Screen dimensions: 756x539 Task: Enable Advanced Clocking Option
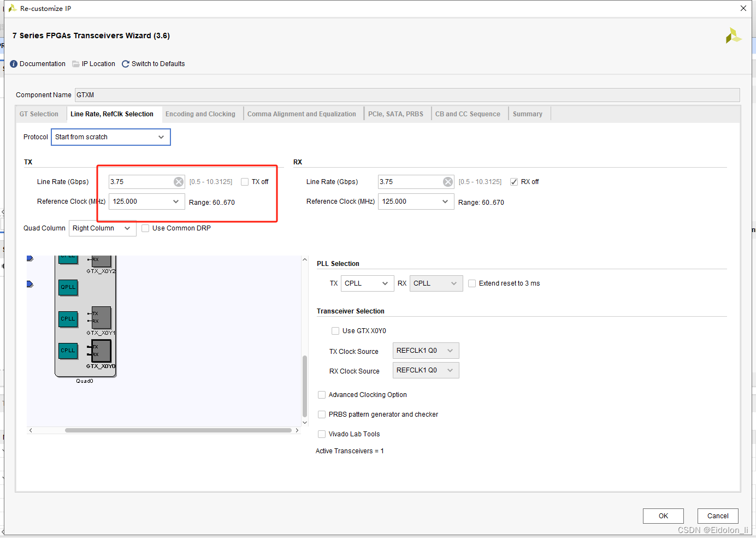tap(322, 395)
